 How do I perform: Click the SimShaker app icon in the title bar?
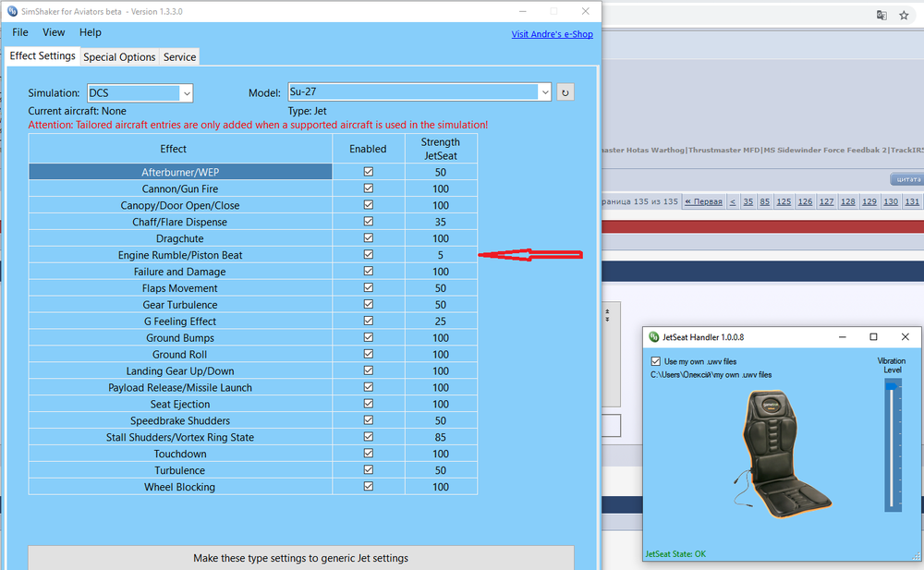(x=12, y=11)
